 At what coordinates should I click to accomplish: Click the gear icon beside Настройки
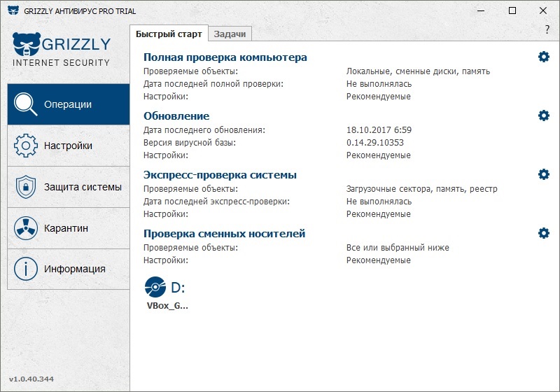(x=25, y=146)
